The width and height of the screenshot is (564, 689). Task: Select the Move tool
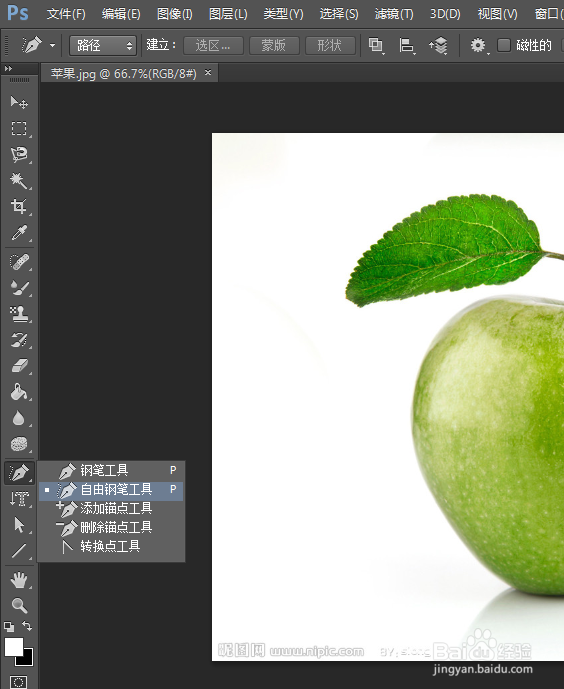(x=19, y=102)
